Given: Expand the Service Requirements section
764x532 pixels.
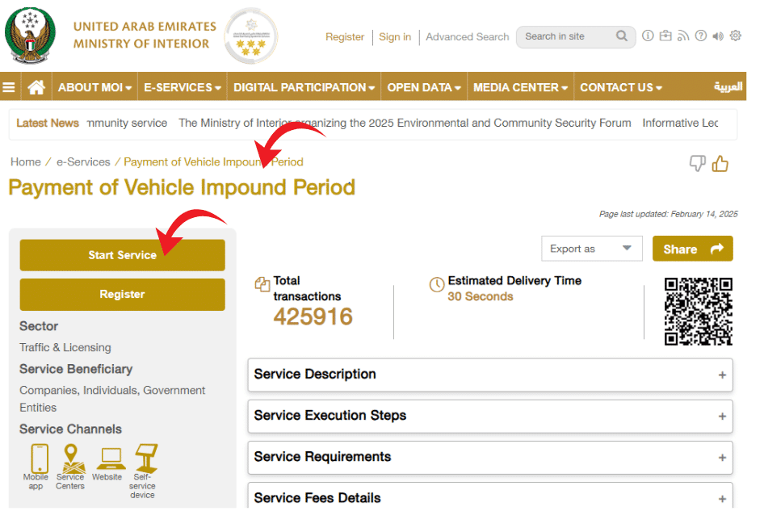Looking at the screenshot, I should pos(490,457).
